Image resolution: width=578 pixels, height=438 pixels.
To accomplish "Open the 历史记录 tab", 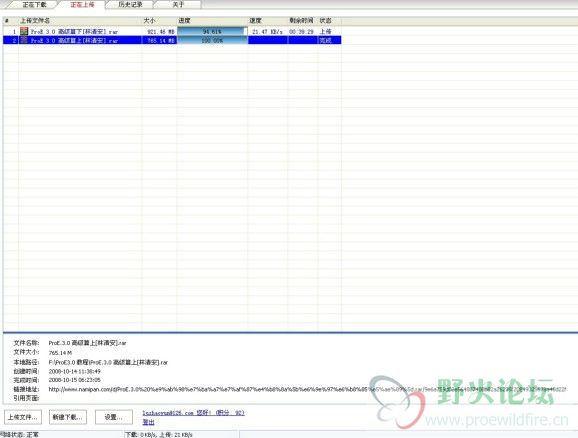I will point(130,5).
